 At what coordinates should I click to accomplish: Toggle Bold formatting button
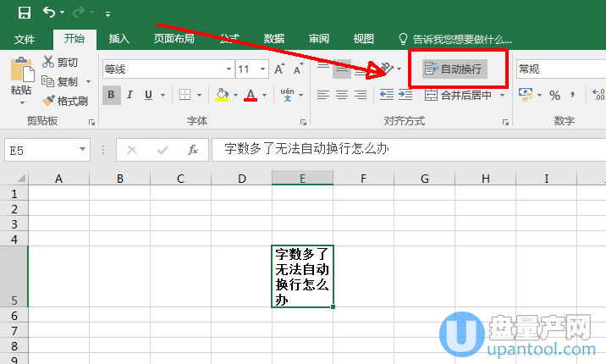coord(112,95)
